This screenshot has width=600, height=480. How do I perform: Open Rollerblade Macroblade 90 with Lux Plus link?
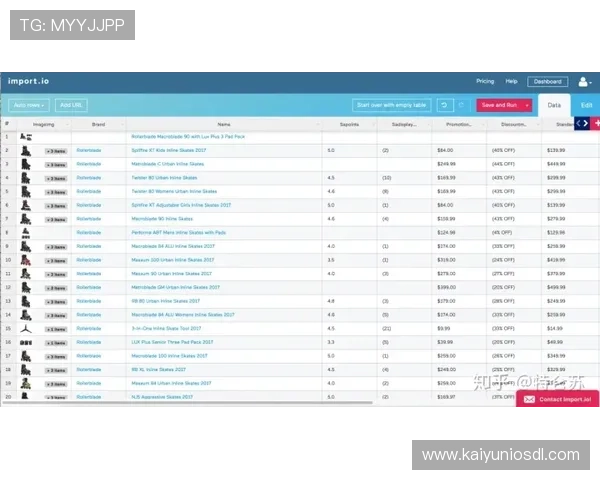coord(188,137)
